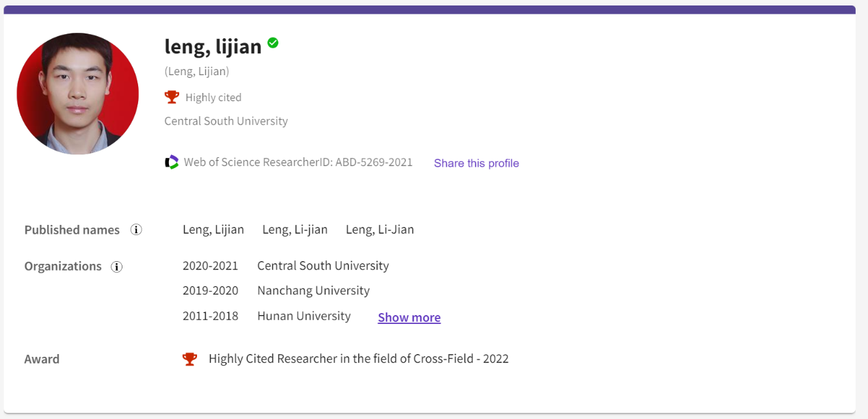This screenshot has width=868, height=419.
Task: Select the 2020-2021 Central South University entry
Action: pyautogui.click(x=322, y=266)
